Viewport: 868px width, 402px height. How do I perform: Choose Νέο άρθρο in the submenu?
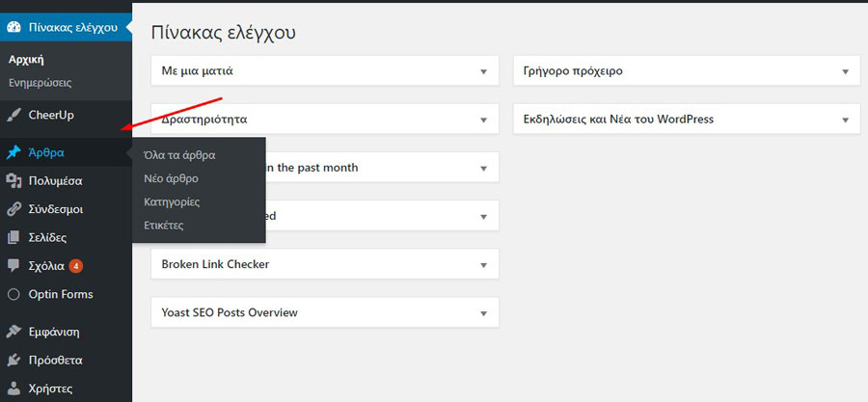pyautogui.click(x=171, y=178)
